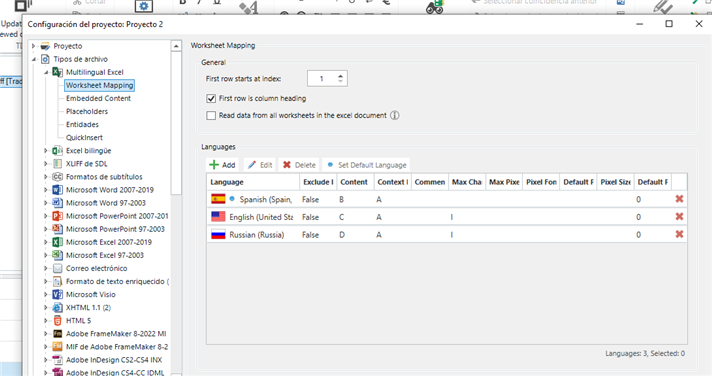Click the Correo electrónico envelope icon
The image size is (712, 376).
click(x=58, y=268)
